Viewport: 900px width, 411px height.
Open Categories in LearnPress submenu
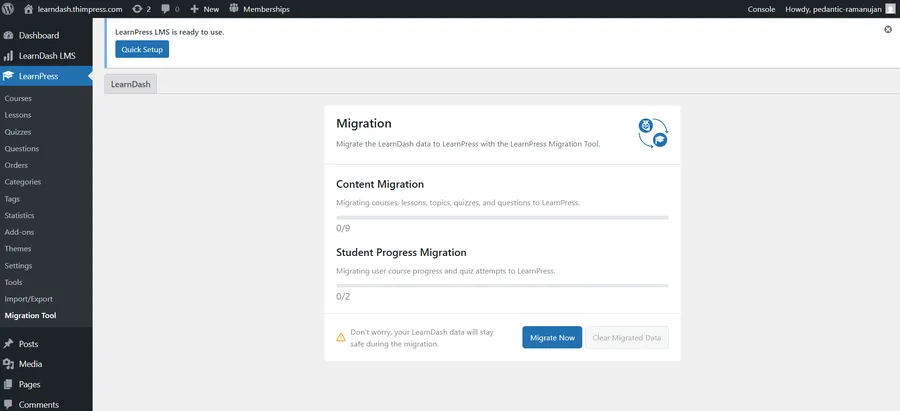23,182
